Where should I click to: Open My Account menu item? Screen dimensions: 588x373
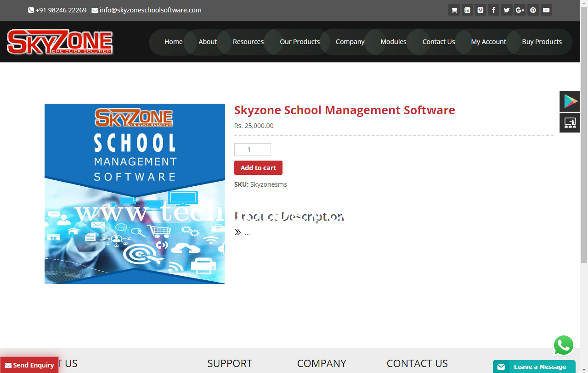pos(488,42)
